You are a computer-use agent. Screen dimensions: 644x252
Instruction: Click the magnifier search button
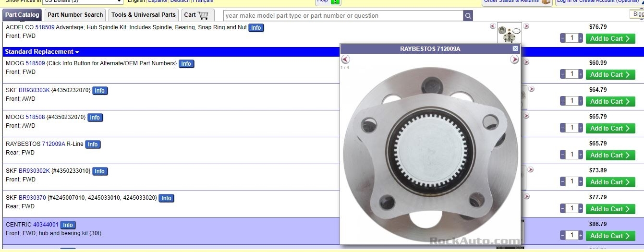[468, 16]
